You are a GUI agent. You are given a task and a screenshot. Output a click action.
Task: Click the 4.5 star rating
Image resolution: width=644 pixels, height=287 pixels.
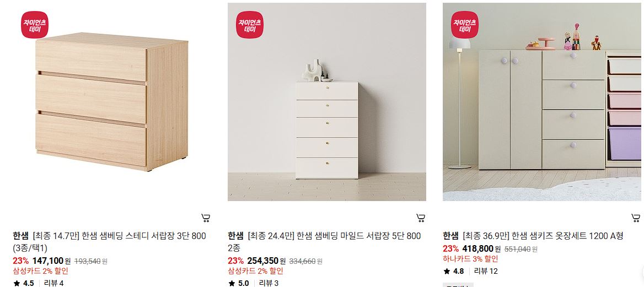tap(23, 283)
